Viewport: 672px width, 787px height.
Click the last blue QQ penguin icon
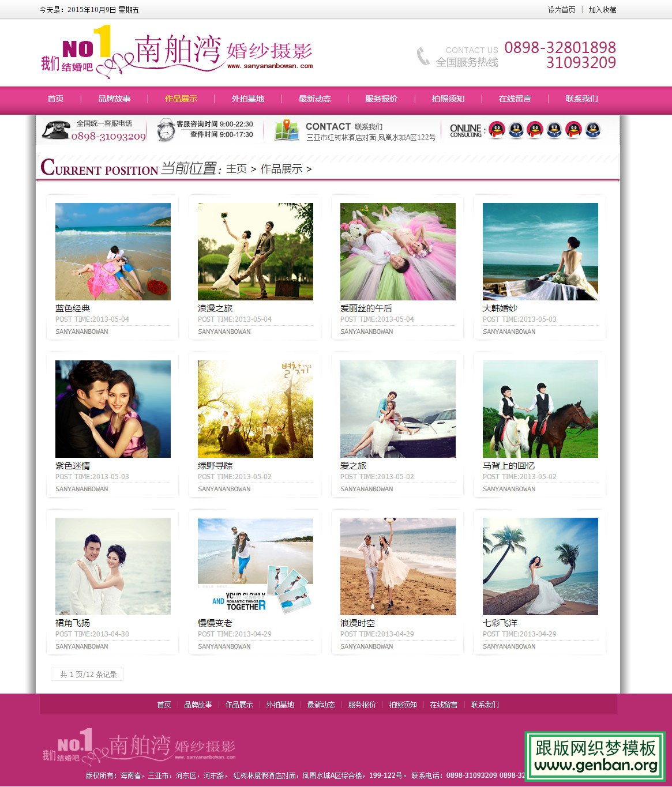pos(593,130)
